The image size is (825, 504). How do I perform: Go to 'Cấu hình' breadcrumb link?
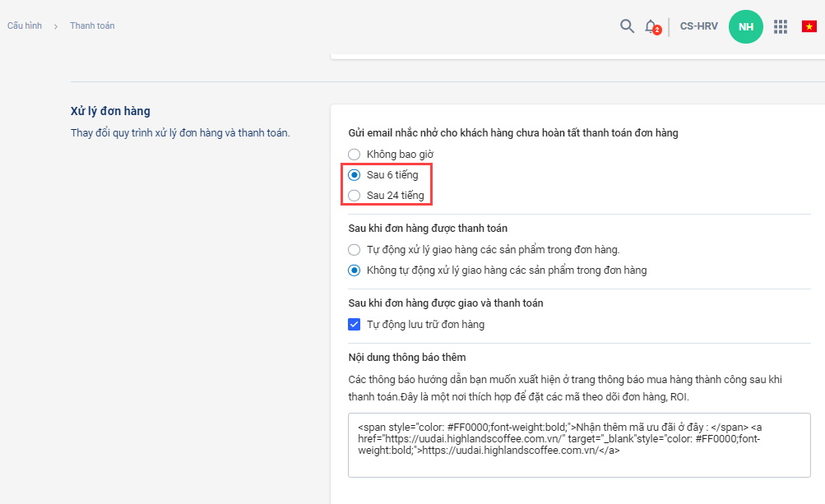pyautogui.click(x=25, y=26)
